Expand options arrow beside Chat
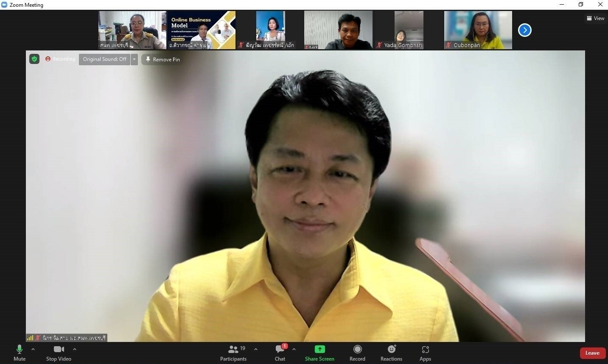608x364 pixels. (294, 349)
